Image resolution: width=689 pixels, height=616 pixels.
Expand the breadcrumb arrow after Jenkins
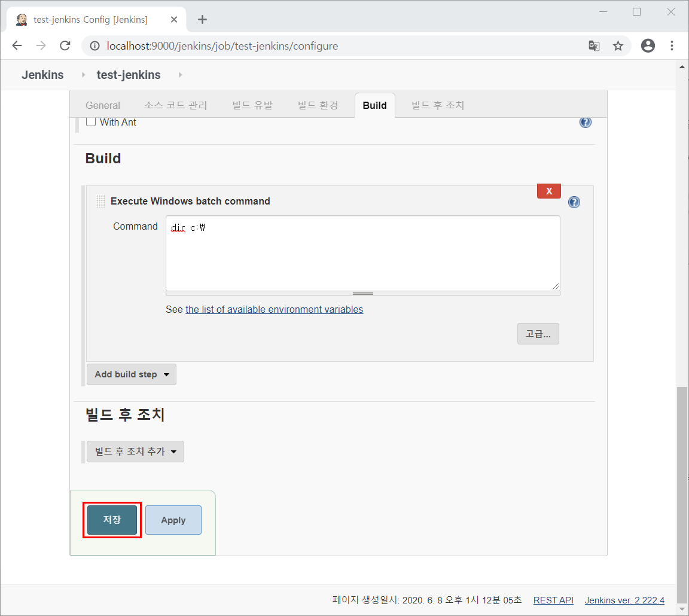[83, 75]
